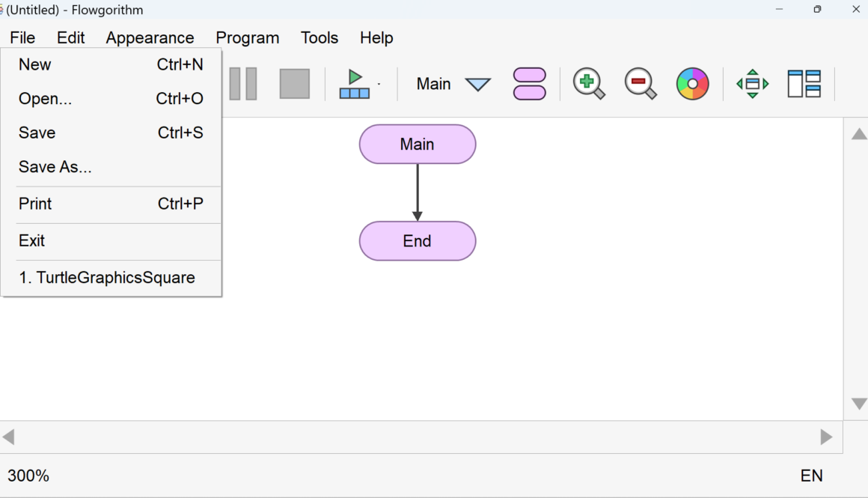Click the Zoom Out magnifier icon
The height and width of the screenshot is (498, 868).
pyautogui.click(x=641, y=84)
